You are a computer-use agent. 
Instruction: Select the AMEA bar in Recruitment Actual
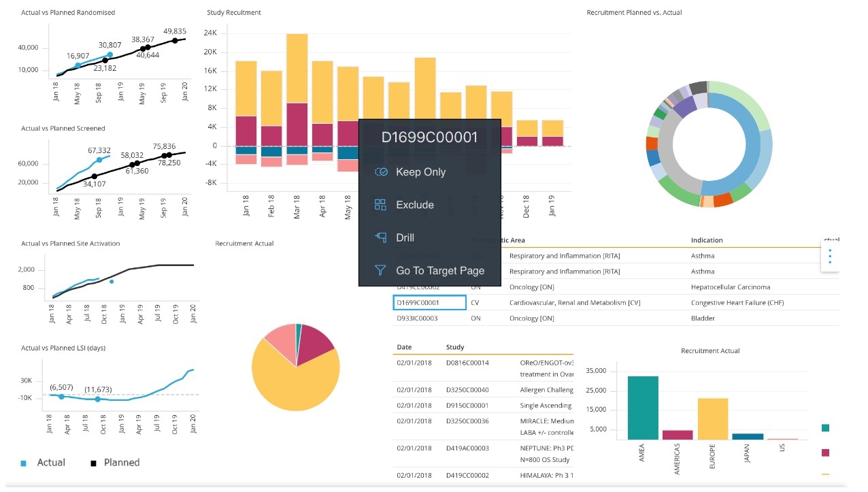point(643,408)
